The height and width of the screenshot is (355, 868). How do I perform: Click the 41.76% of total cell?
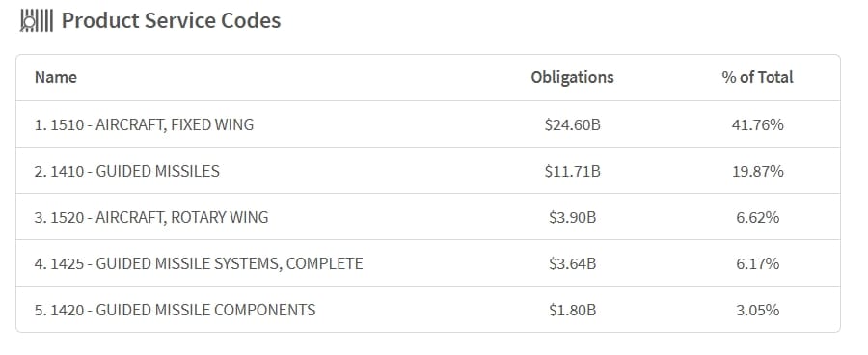pos(758,125)
